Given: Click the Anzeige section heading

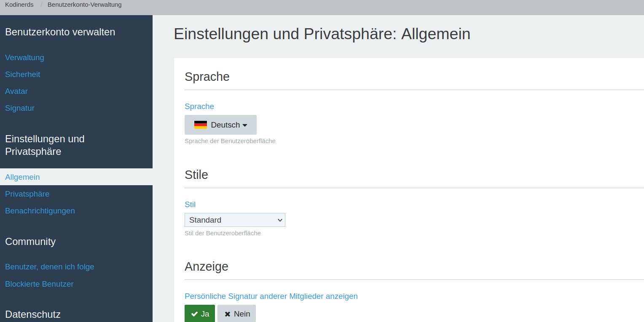Looking at the screenshot, I should [x=207, y=266].
